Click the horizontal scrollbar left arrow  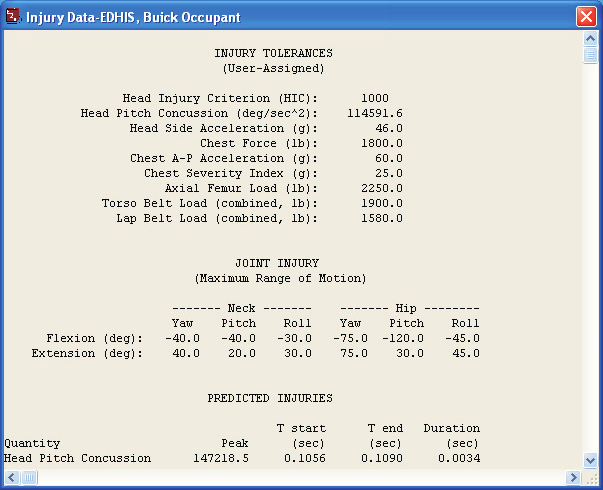(x=12, y=478)
